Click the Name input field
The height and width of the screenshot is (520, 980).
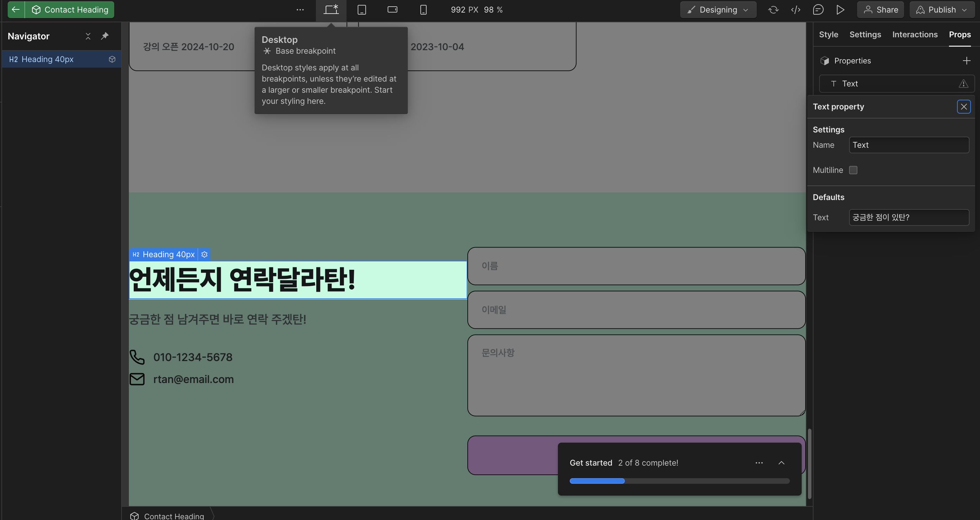click(x=909, y=145)
